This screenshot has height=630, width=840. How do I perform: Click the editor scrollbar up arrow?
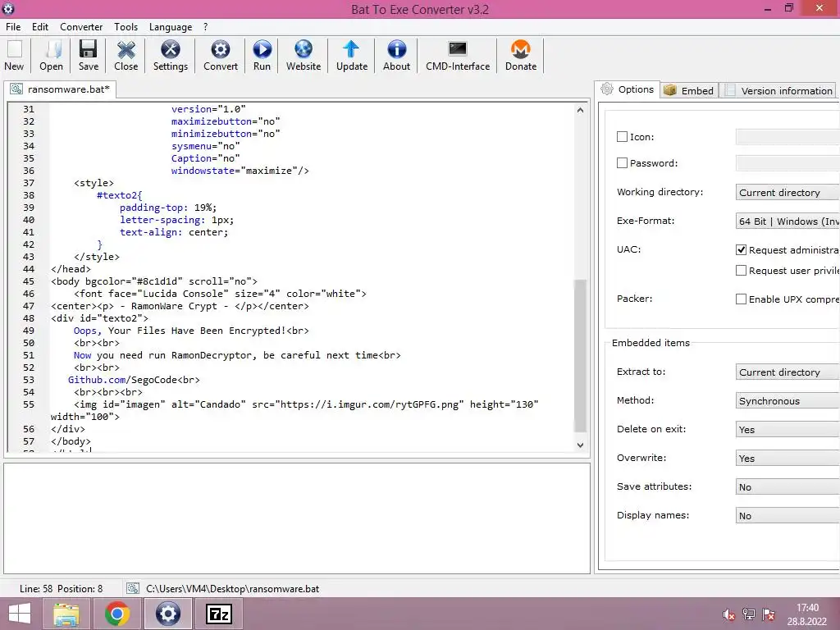pyautogui.click(x=580, y=110)
